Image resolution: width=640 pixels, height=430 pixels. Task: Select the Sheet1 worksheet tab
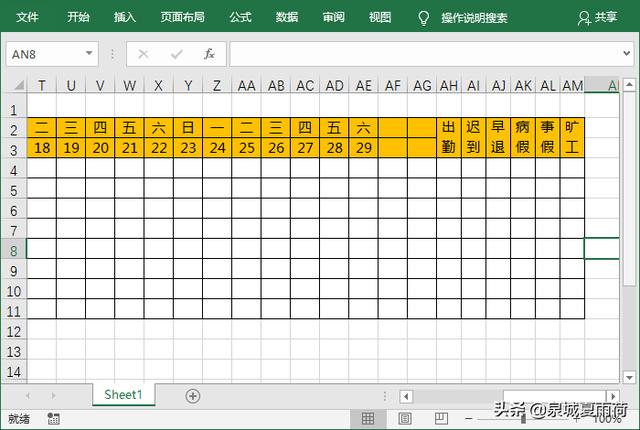click(123, 395)
